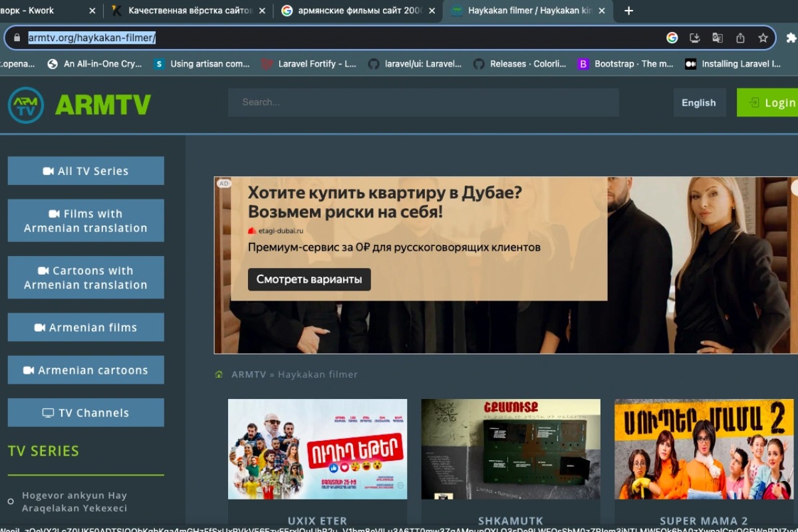Open the Installing Laravel bookmark
Screen dimensions: 798x532
[x=733, y=64]
